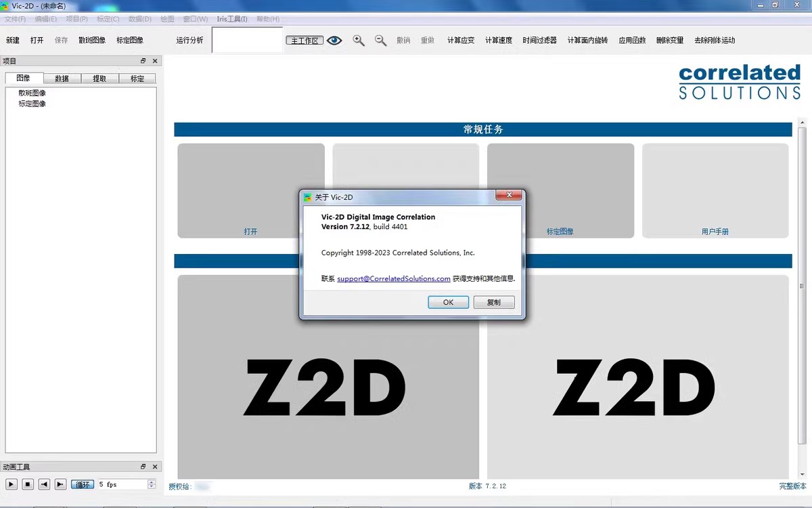Open the 数据(D) menu
The height and width of the screenshot is (508, 812).
(140, 19)
